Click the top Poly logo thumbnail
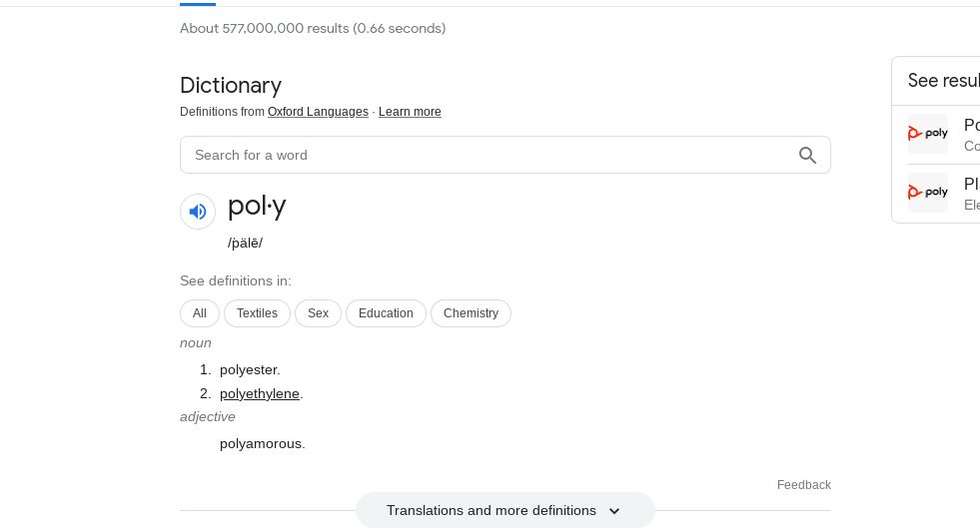The image size is (980, 532). (927, 134)
